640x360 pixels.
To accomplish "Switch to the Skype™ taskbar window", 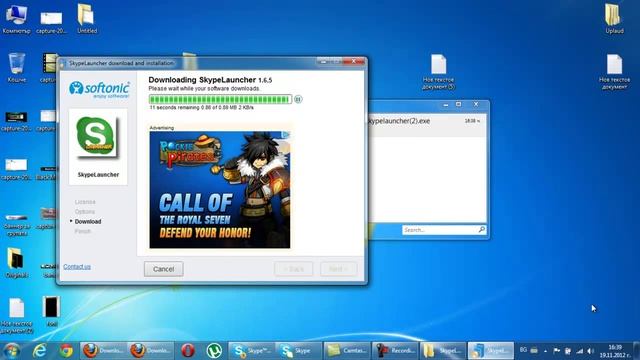I will pyautogui.click(x=252, y=351).
